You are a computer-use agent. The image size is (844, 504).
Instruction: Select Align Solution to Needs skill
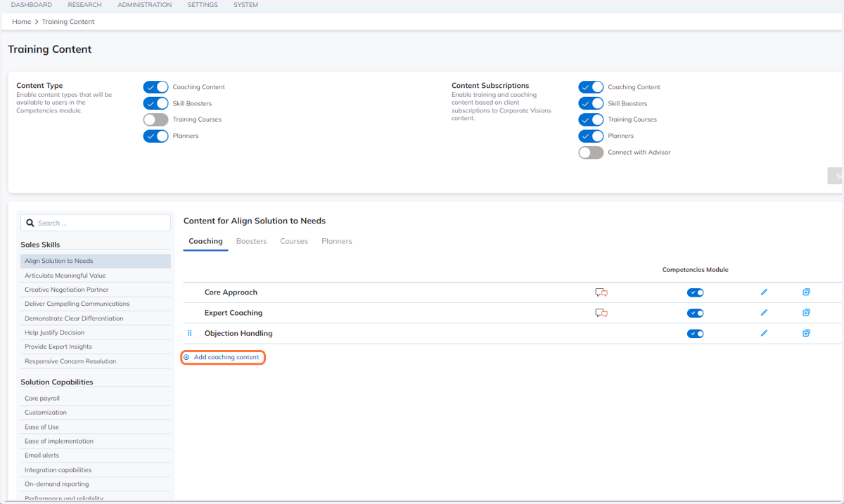(96, 261)
